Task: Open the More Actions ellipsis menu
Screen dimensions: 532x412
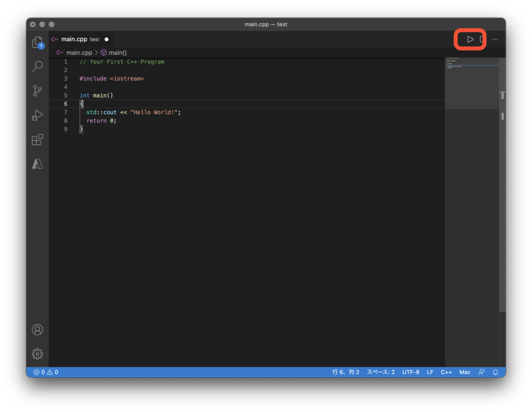Action: (x=495, y=39)
